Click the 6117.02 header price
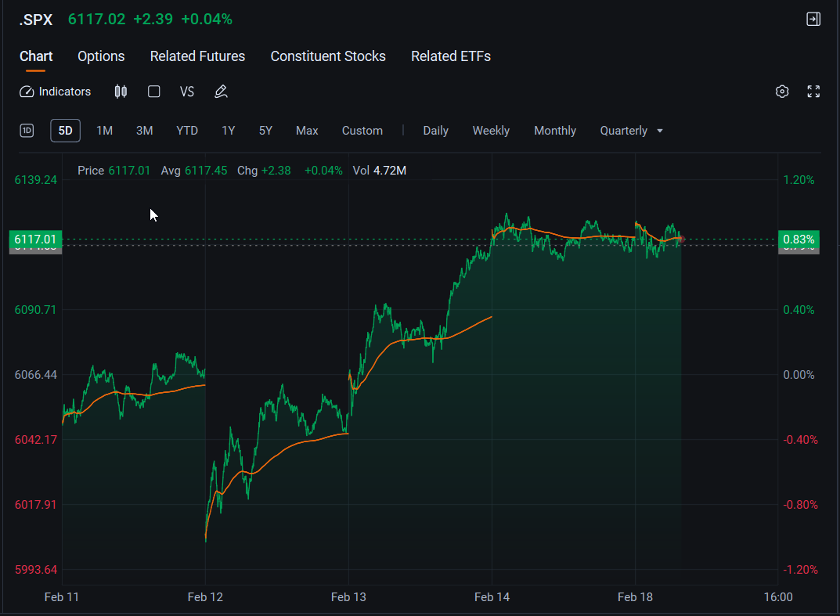 pyautogui.click(x=96, y=20)
